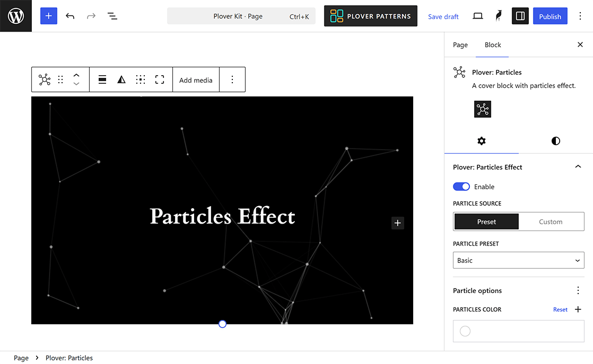Open the Styles tab half-circle icon
This screenshot has height=364, width=593.
tap(555, 141)
